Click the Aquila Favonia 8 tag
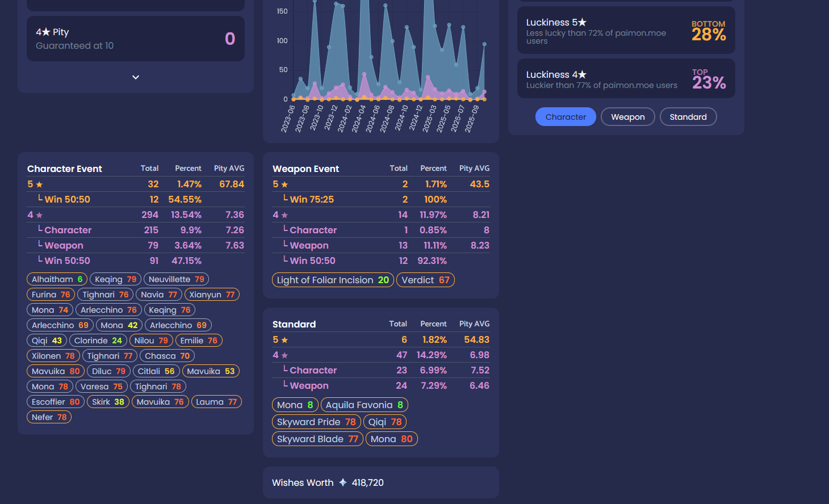This screenshot has height=504, width=829. (x=364, y=405)
